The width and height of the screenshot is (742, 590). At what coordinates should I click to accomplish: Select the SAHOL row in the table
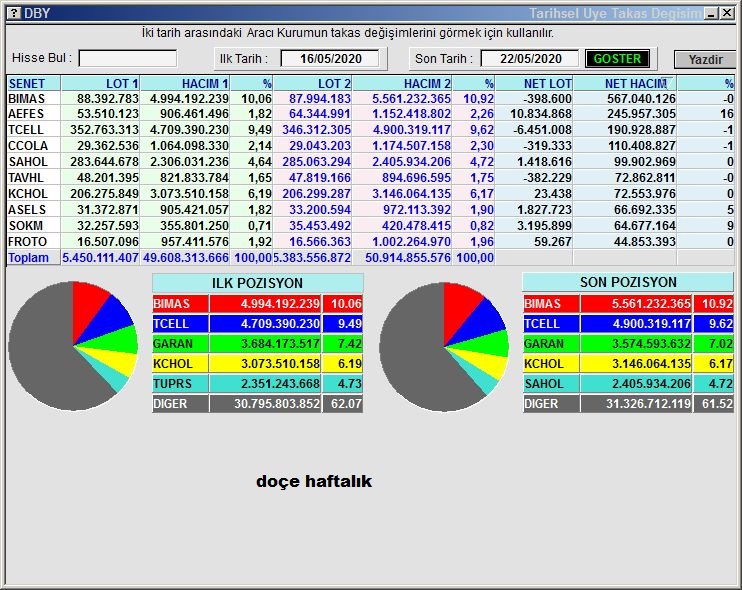371,162
